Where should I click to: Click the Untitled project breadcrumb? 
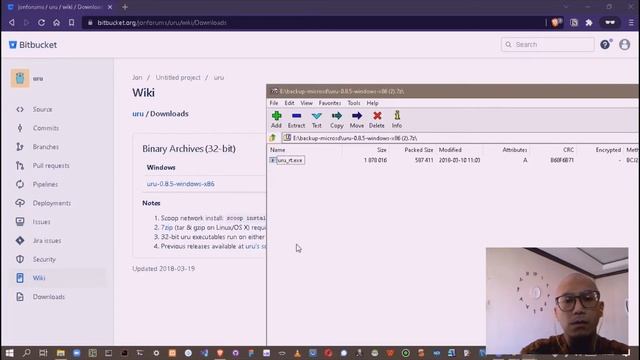(178, 78)
